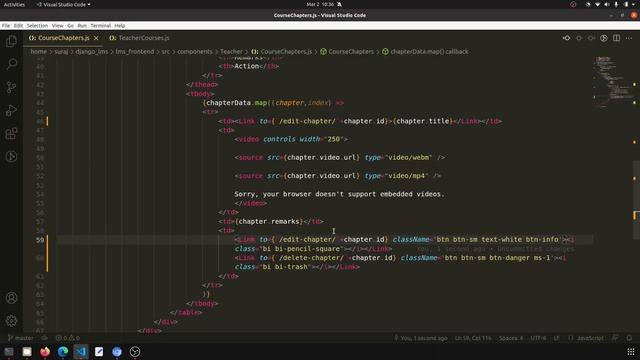The height and width of the screenshot is (360, 640).
Task: Click 'You, 1 second ago' blame status
Action: pos(420,338)
